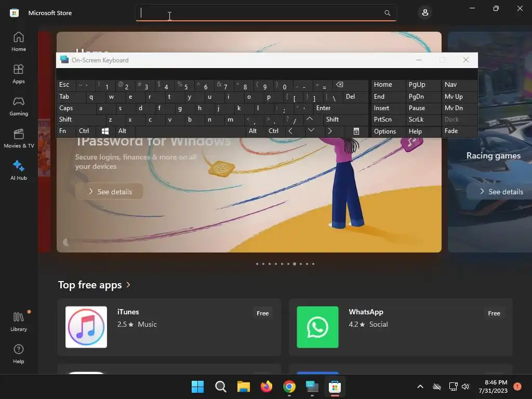Click the PgUp key on keyboard

[x=423, y=85]
